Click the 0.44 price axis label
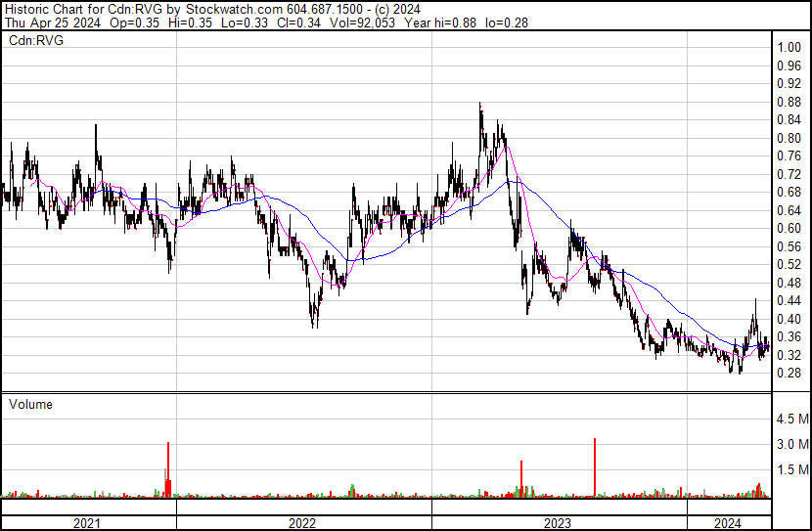This screenshot has width=812, height=531. tap(789, 300)
